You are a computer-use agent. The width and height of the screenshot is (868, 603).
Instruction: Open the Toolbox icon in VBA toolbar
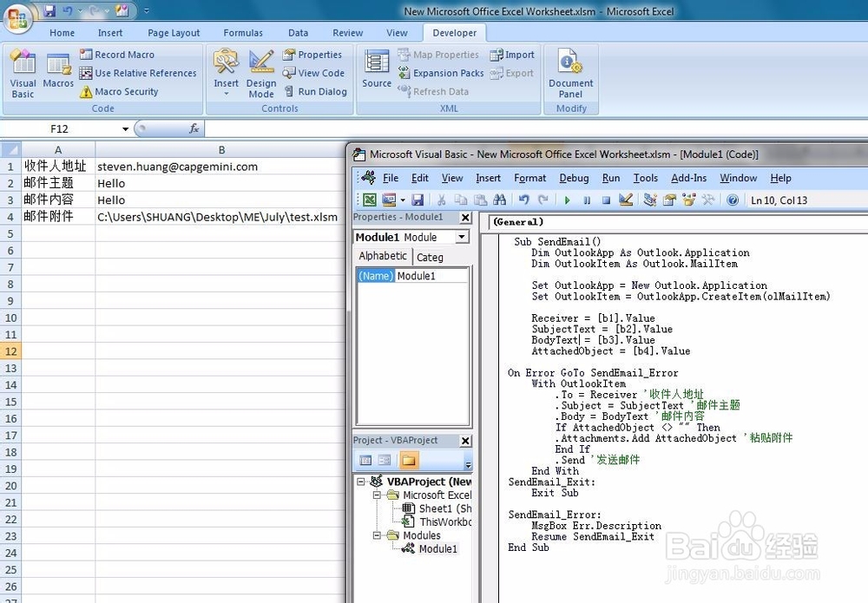(708, 200)
